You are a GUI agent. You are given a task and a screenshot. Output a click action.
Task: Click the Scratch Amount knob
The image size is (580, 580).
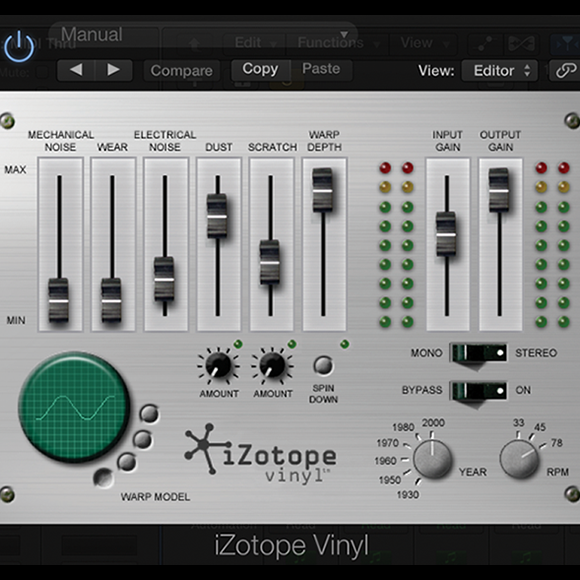[x=272, y=365]
